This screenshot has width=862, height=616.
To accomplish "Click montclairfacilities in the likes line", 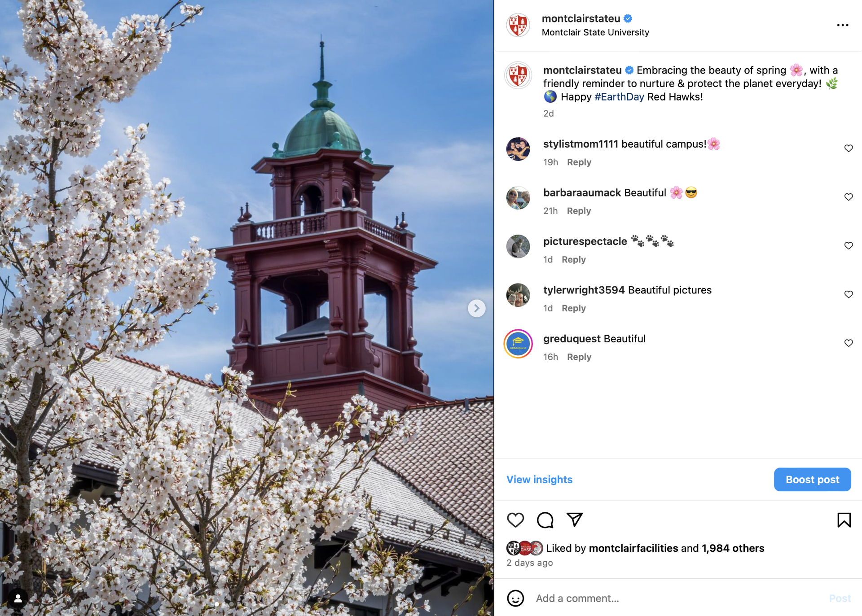I will 633,548.
